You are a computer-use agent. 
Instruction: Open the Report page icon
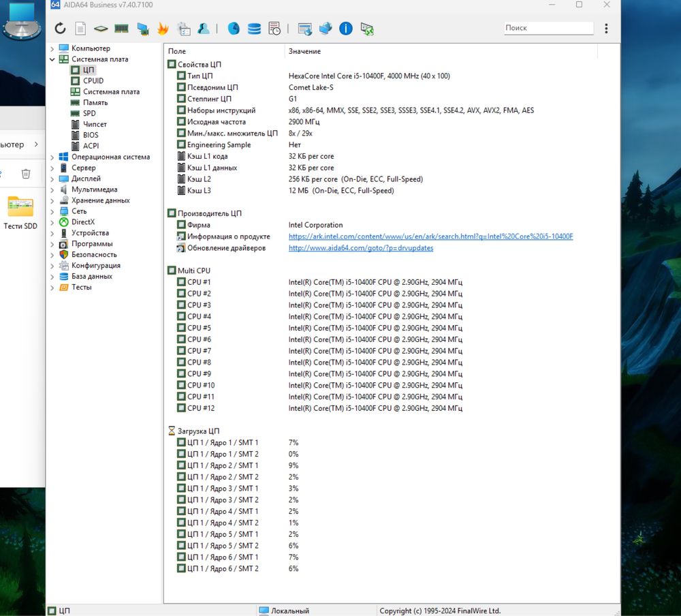pos(80,29)
